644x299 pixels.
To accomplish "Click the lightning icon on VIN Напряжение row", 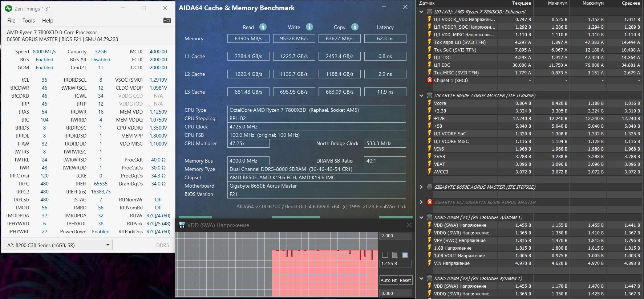I will (x=430, y=263).
